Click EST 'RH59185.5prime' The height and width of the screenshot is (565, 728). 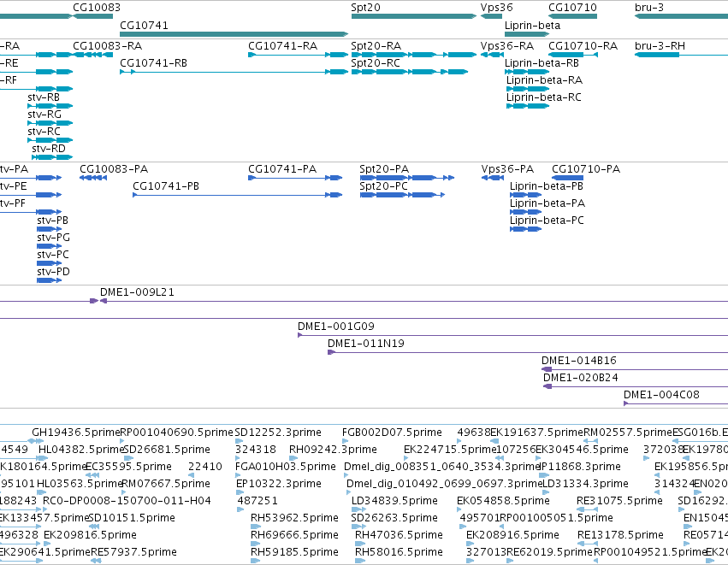click(x=294, y=552)
